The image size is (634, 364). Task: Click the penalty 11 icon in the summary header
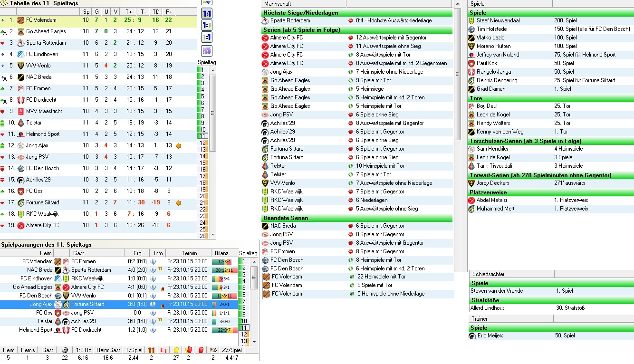coord(151,350)
